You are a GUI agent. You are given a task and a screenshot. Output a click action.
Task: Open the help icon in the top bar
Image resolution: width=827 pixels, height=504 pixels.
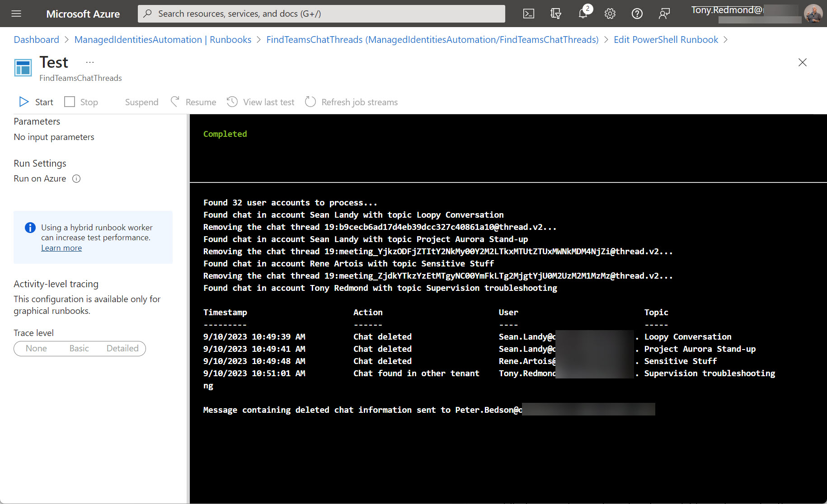tap(637, 14)
